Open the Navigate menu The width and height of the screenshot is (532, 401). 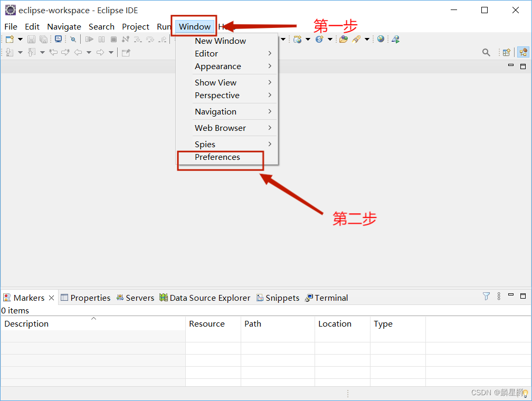click(x=64, y=26)
